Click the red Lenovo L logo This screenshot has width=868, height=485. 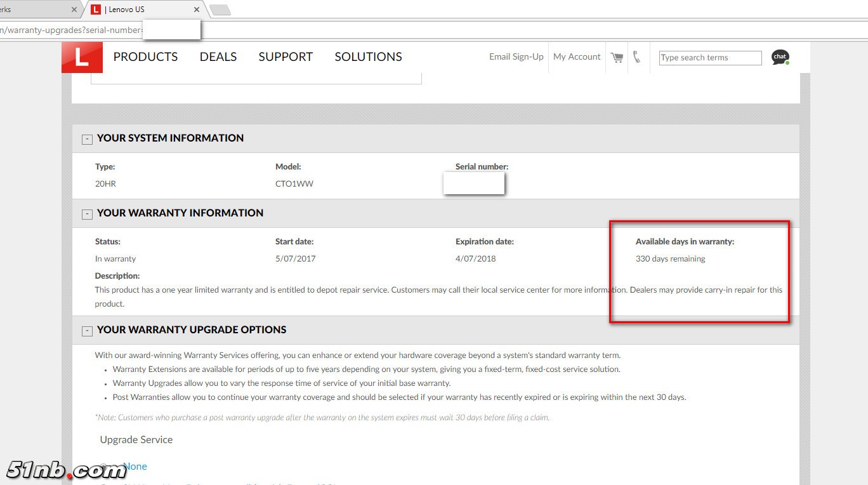[x=82, y=58]
